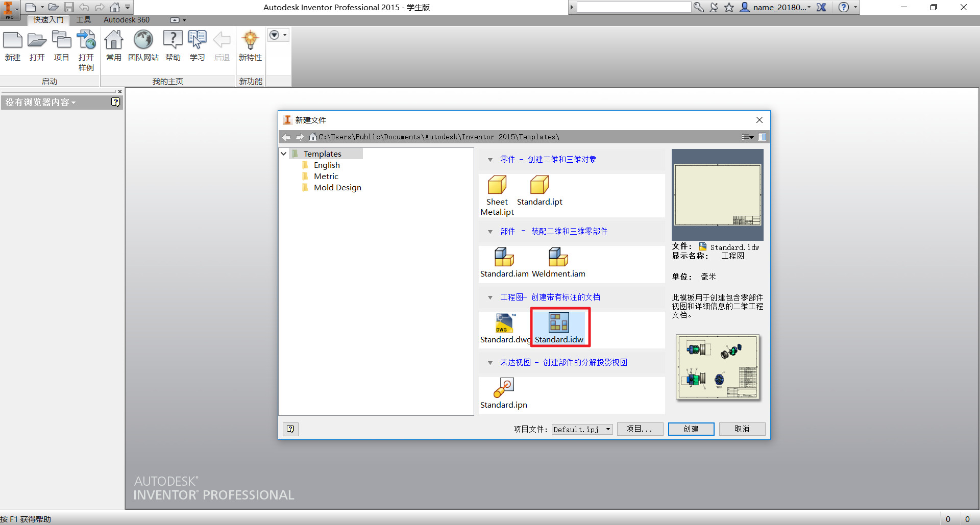Go back with dialog path back arrow
This screenshot has height=525, width=980.
pos(286,137)
